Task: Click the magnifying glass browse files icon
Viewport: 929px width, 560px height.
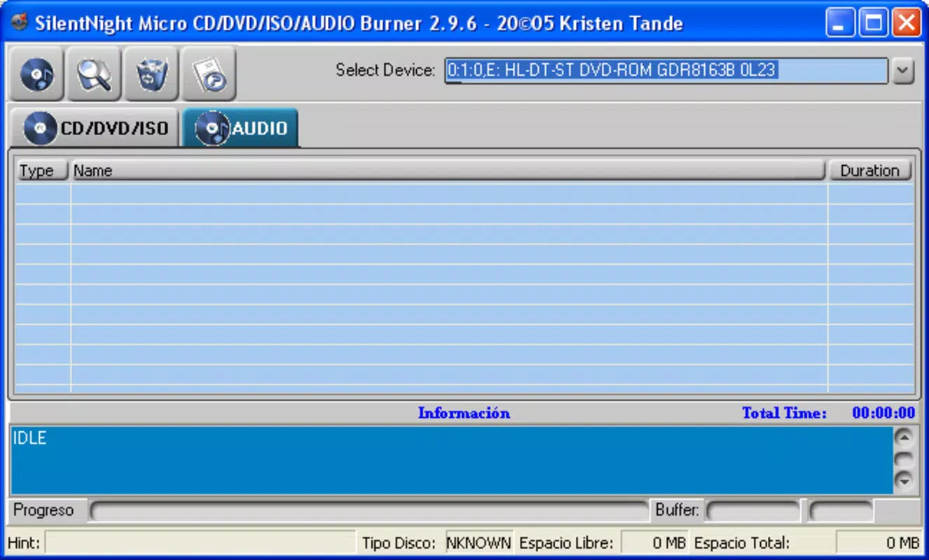Action: coord(95,73)
